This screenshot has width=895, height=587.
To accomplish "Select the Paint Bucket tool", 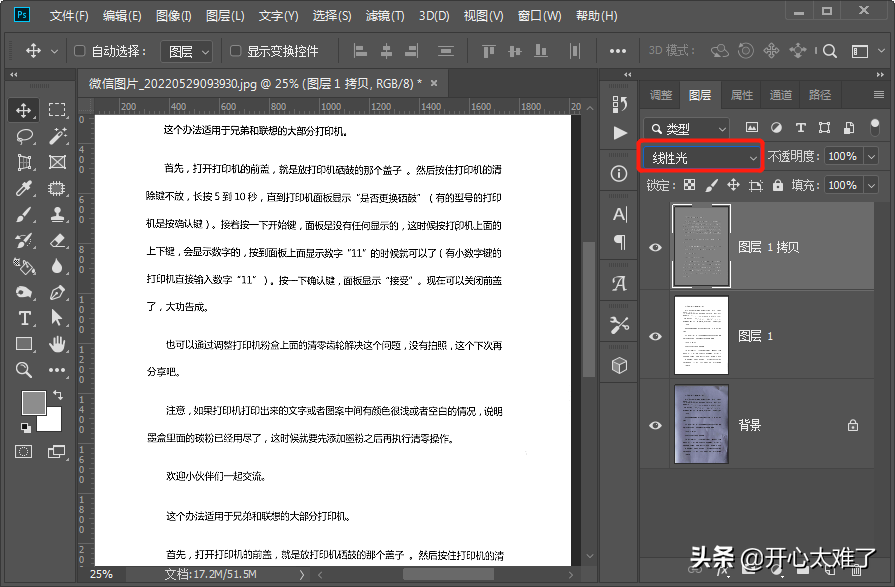I will pyautogui.click(x=24, y=267).
